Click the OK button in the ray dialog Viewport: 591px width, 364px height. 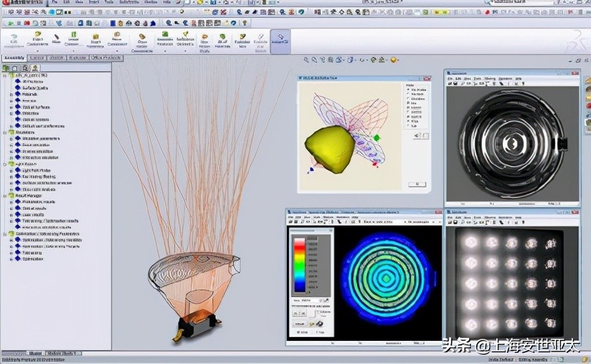(417, 184)
